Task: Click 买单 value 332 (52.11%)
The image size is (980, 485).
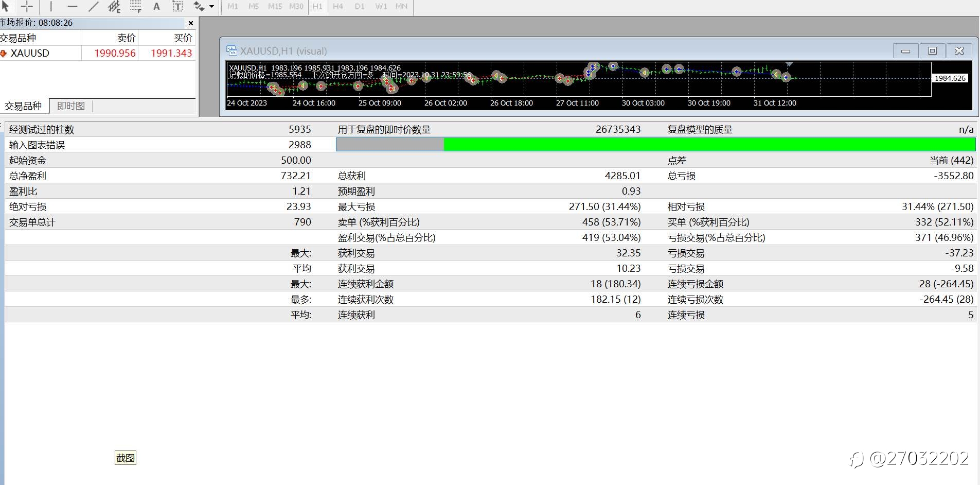Action: 945,222
